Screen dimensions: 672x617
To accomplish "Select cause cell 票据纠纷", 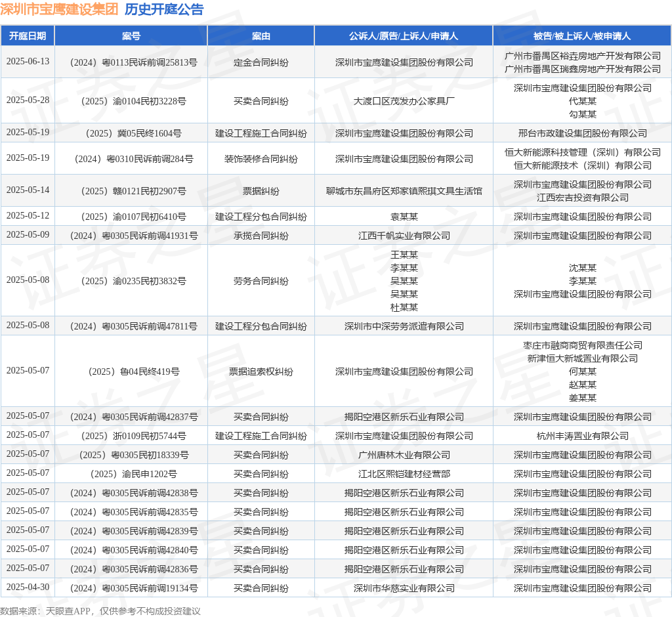I will click(261, 191).
